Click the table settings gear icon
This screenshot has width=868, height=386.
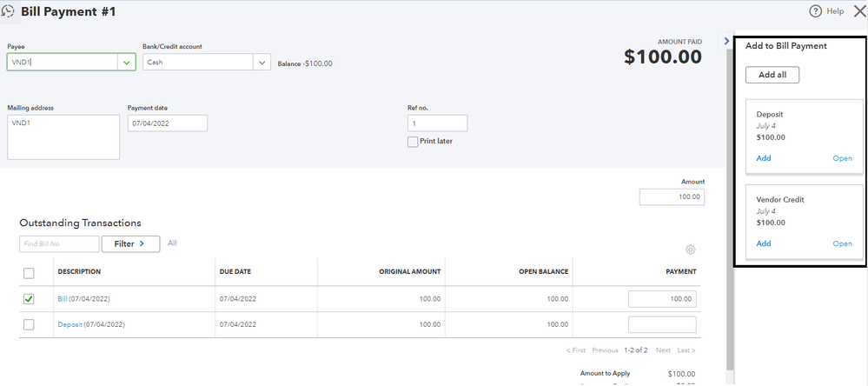point(691,250)
